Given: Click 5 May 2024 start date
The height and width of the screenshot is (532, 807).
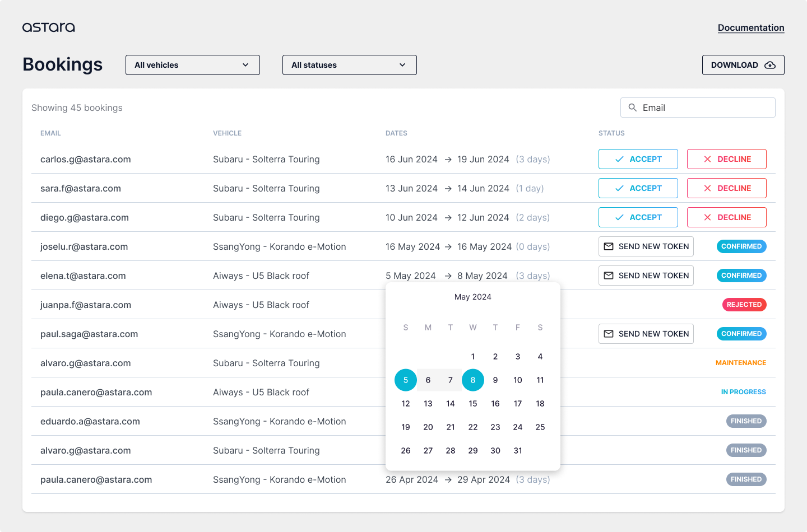Looking at the screenshot, I should (x=411, y=276).
